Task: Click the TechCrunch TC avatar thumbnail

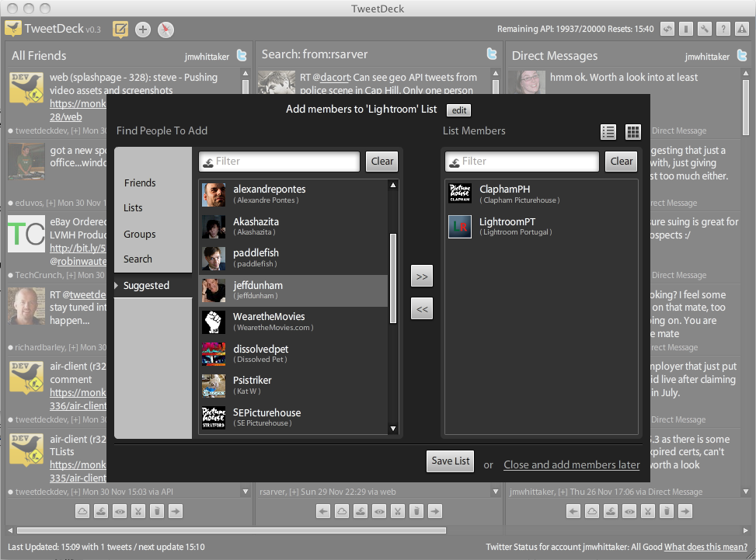Action: coord(26,235)
